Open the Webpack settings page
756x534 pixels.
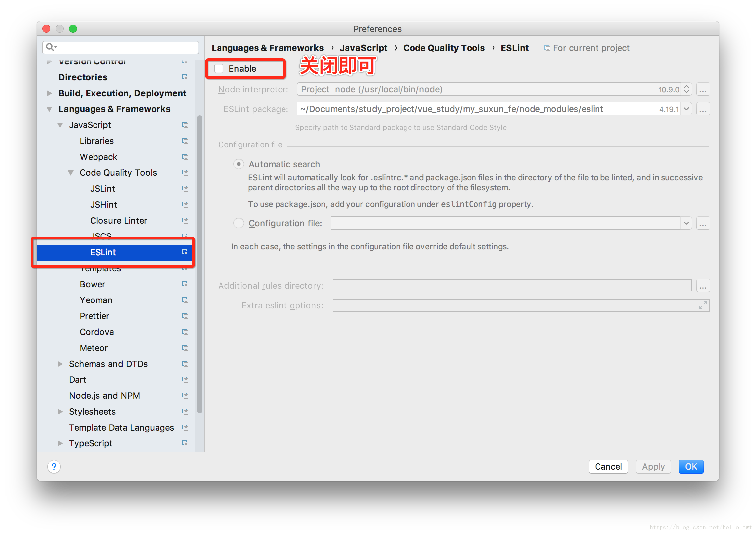click(x=98, y=157)
